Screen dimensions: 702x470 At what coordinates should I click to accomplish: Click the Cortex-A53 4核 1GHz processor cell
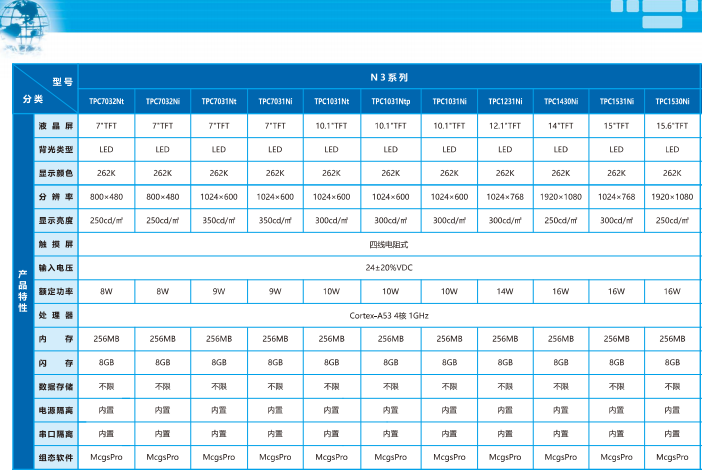point(389,315)
